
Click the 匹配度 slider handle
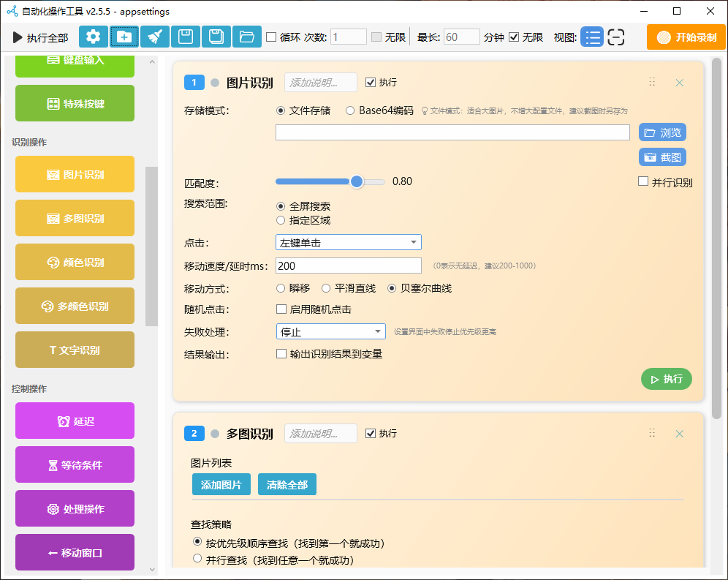tap(357, 182)
